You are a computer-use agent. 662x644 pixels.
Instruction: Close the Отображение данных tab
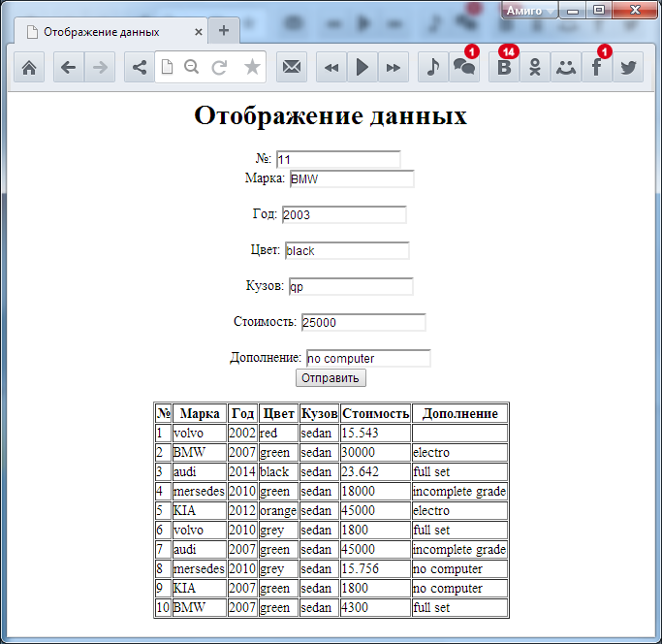[199, 31]
